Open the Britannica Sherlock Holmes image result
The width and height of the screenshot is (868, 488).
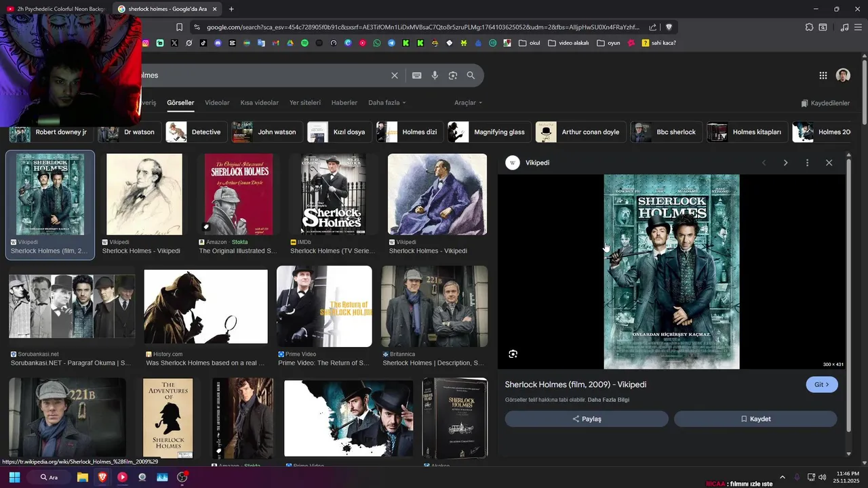pyautogui.click(x=435, y=306)
